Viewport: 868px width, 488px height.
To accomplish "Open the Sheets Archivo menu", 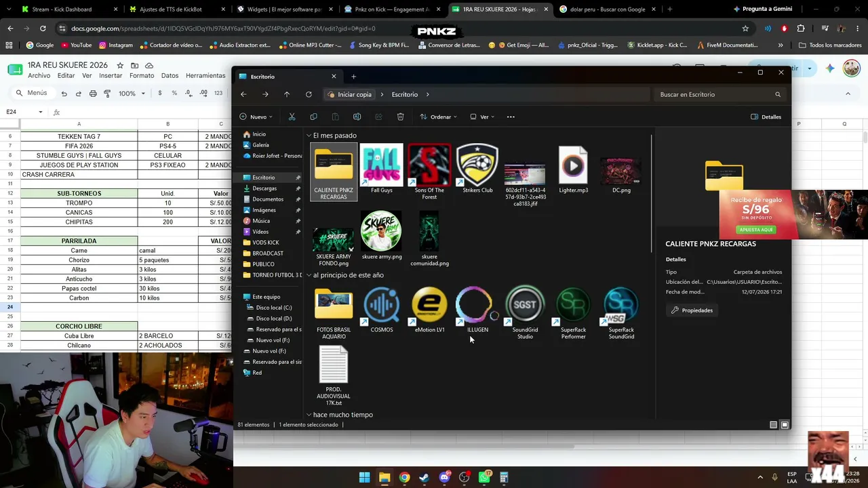I will pyautogui.click(x=39, y=76).
